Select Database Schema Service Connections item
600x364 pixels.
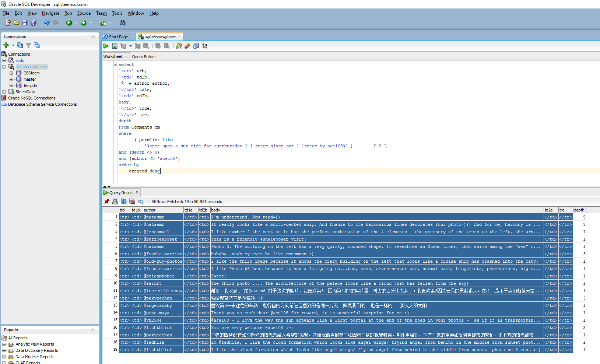click(42, 104)
